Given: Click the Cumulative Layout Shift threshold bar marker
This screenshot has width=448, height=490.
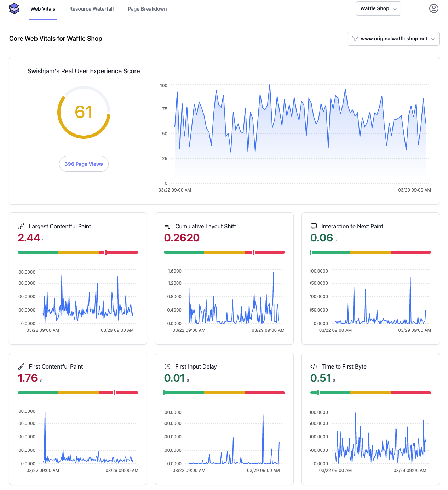Looking at the screenshot, I should pos(253,252).
